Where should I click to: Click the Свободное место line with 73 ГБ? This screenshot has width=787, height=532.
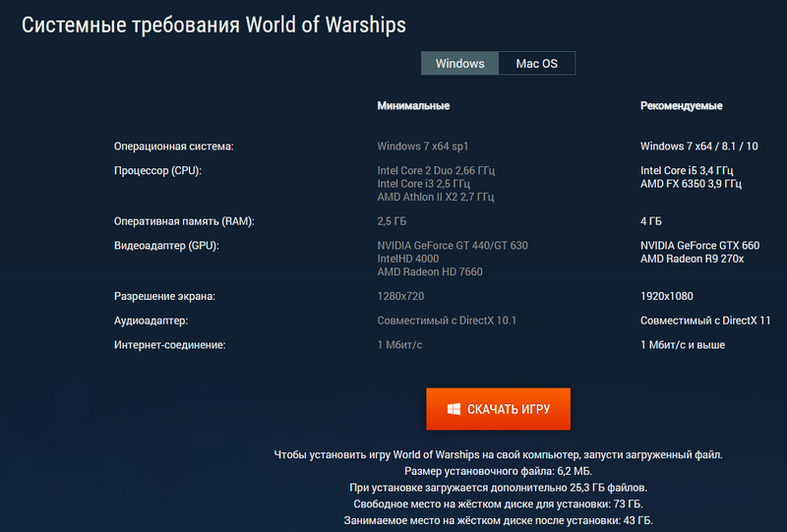[x=499, y=503]
